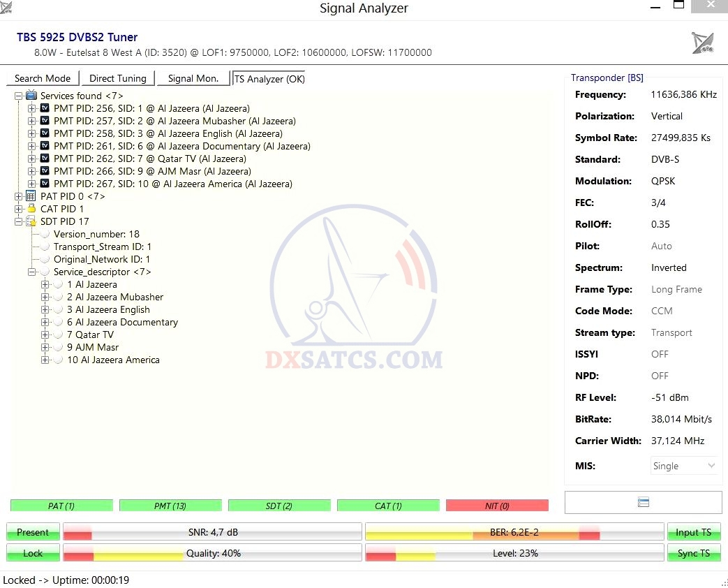Click the PAT PID 0 table icon

31,196
